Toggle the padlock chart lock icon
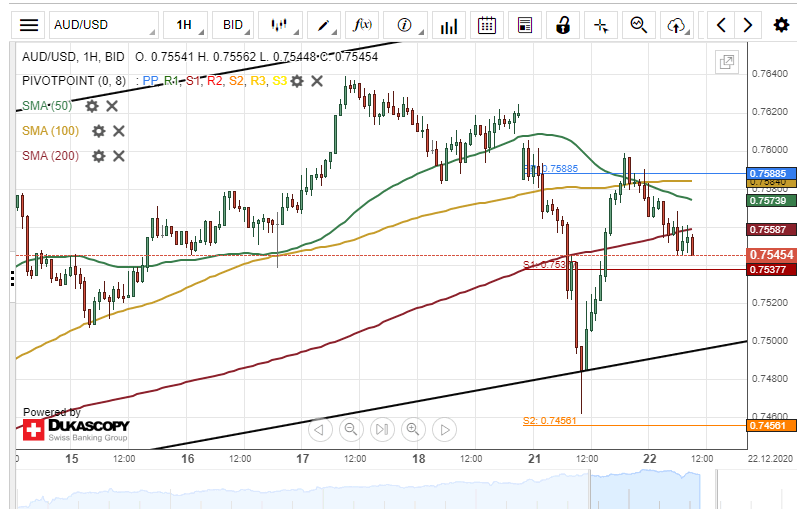Image resolution: width=804 pixels, height=514 pixels. (564, 25)
